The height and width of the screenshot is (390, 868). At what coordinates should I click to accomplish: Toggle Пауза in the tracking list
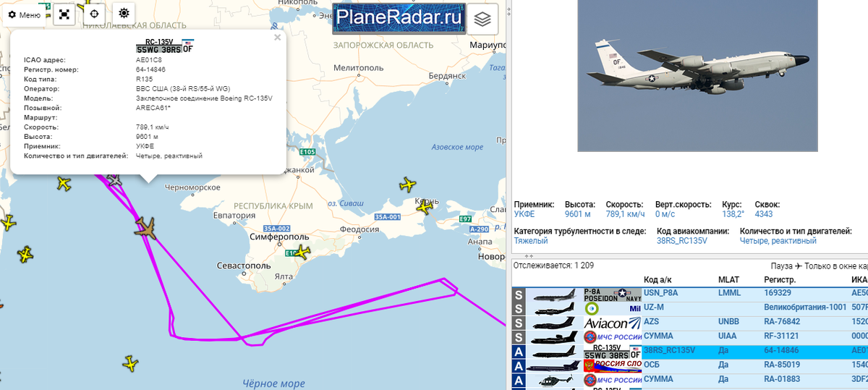[x=782, y=266]
